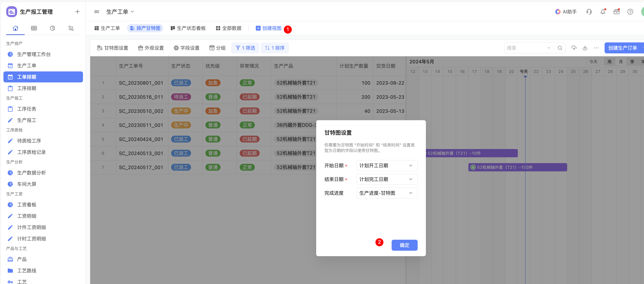The image size is (644, 284).
Task: Click the headset customer support icon
Action: coord(589,12)
